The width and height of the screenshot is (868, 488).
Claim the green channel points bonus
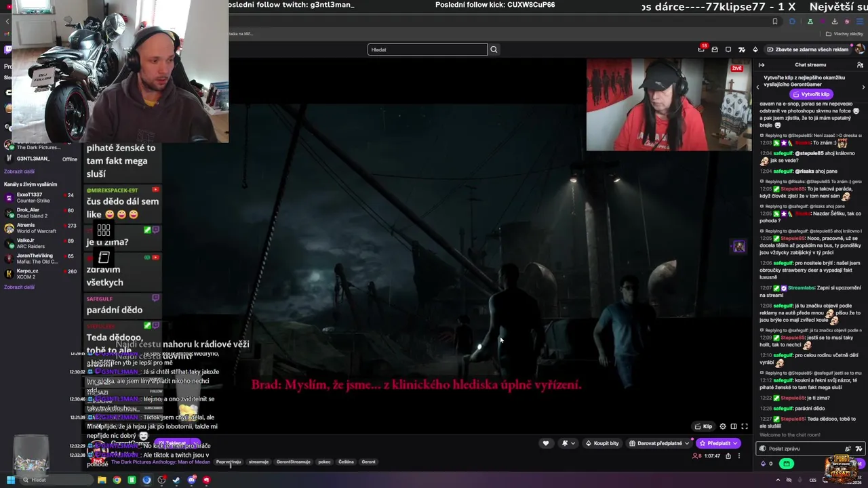coord(787,464)
